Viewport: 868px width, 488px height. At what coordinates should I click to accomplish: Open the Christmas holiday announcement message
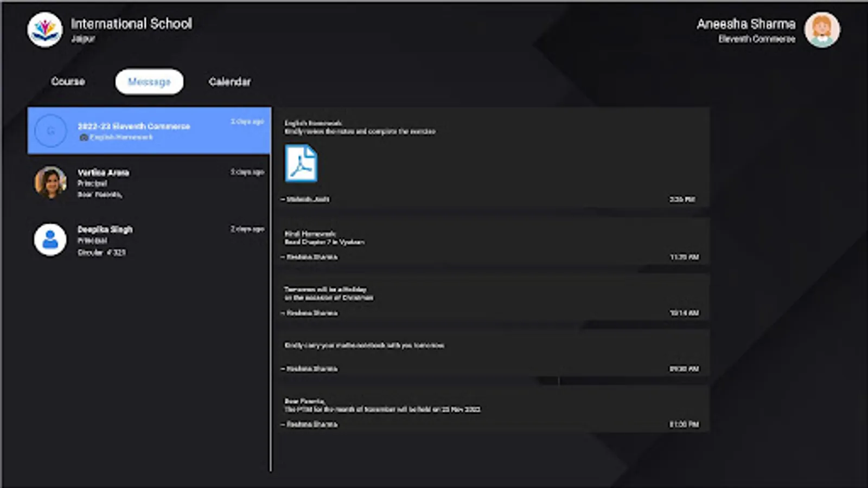coord(493,298)
